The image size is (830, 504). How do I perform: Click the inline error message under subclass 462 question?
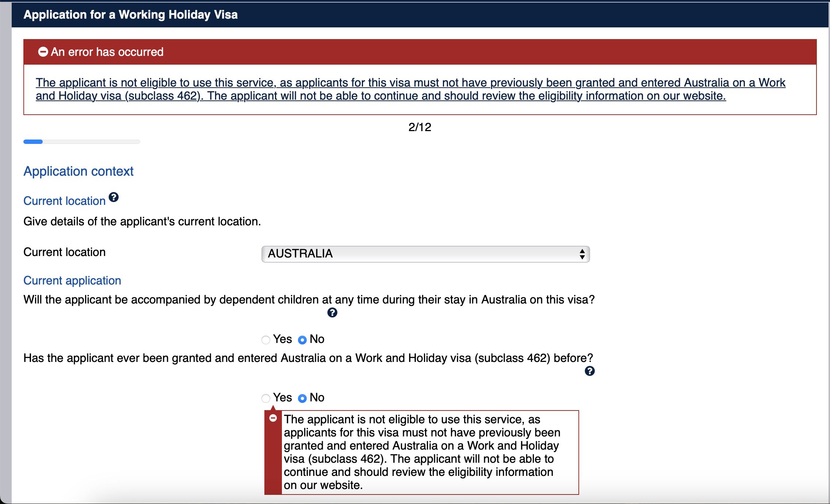[422, 452]
